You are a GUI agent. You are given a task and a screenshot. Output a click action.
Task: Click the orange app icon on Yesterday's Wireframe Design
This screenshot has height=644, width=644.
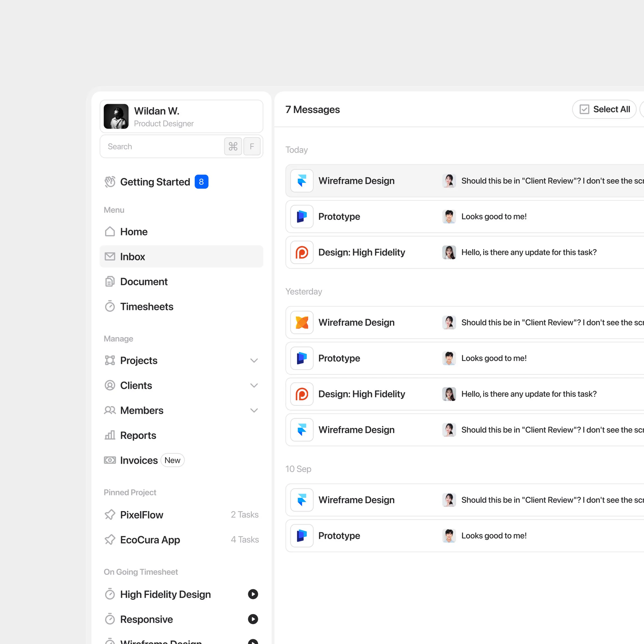(302, 322)
